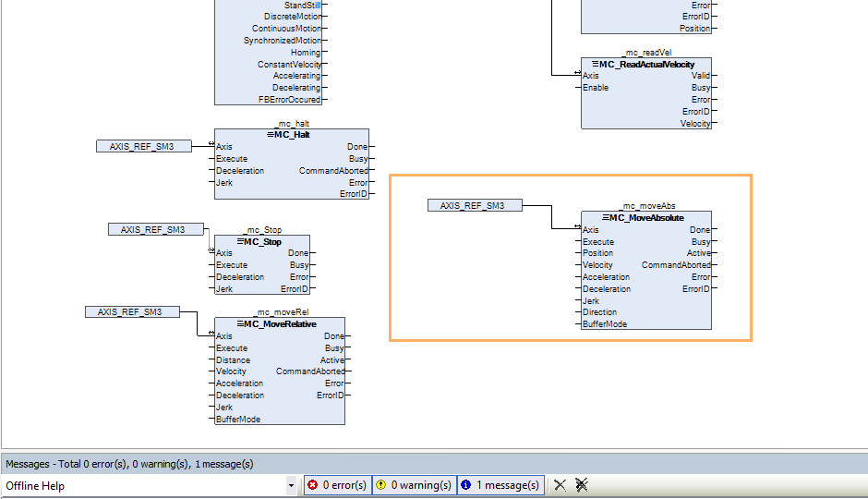Select the MC_Halt function block header
Image resolution: width=868 pixels, height=499 pixels.
pos(291,135)
